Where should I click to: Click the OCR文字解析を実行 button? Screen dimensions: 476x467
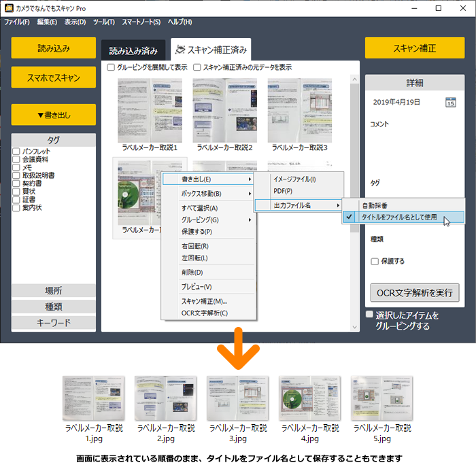414,293
